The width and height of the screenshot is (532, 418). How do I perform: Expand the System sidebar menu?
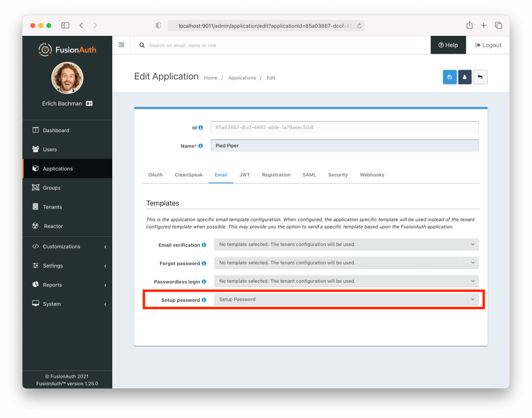pos(67,304)
